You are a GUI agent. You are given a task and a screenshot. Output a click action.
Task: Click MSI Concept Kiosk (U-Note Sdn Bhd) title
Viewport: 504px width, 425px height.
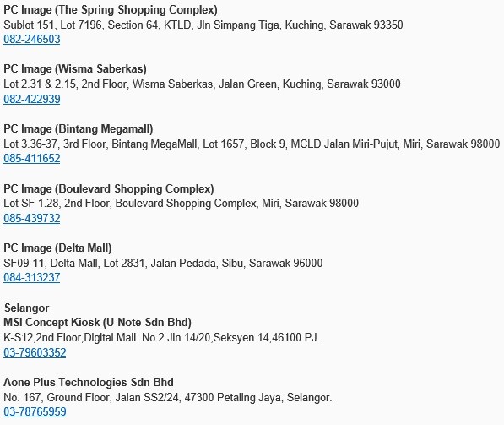coord(97,323)
